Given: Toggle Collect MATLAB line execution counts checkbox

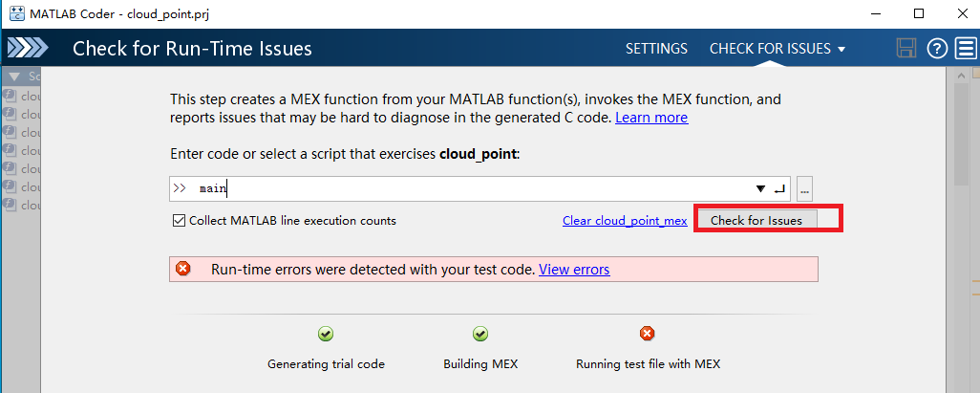Looking at the screenshot, I should 179,221.
